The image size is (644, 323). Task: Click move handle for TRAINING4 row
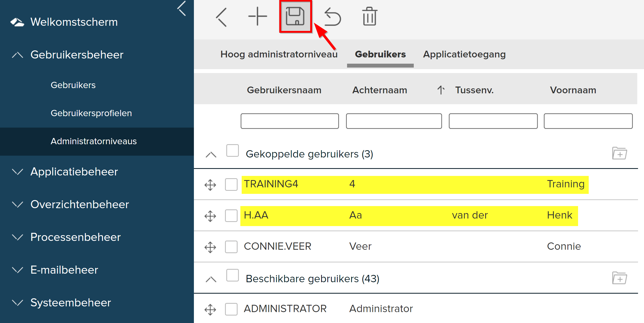[210, 185]
